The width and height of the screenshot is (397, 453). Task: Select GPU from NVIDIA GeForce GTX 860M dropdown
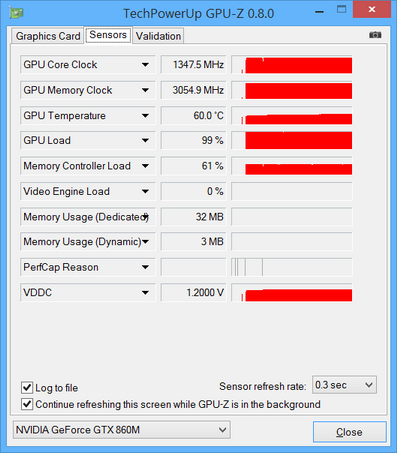(121, 430)
